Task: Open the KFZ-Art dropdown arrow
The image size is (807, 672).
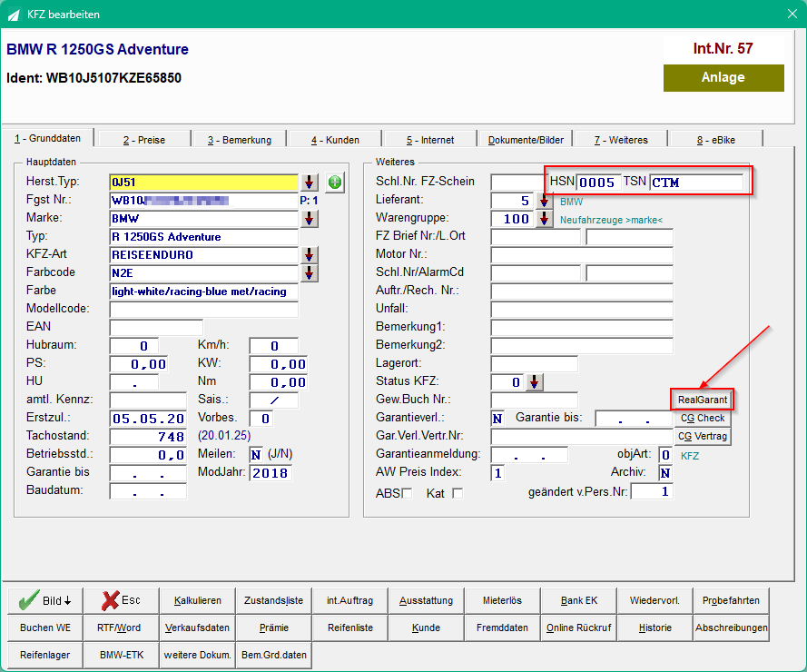Action: [x=309, y=255]
